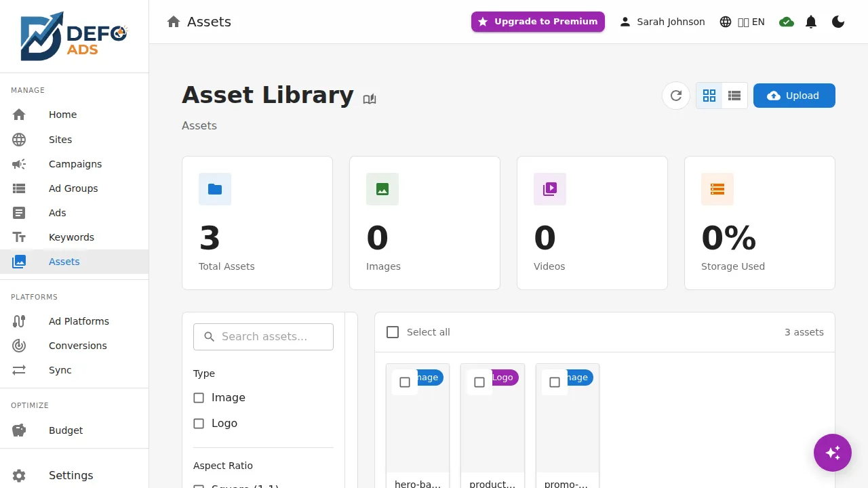868x488 pixels.
Task: Click the Budget piggy bank icon
Action: pos(19,430)
